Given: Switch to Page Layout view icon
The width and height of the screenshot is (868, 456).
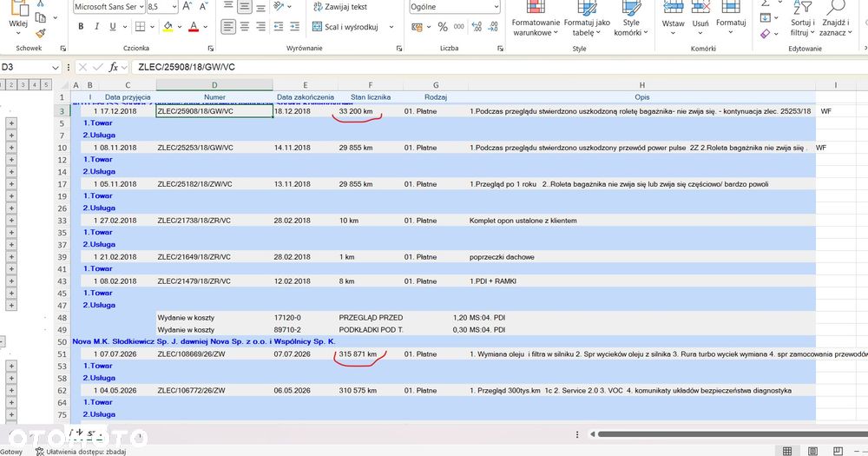Looking at the screenshot, I should pyautogui.click(x=812, y=451).
